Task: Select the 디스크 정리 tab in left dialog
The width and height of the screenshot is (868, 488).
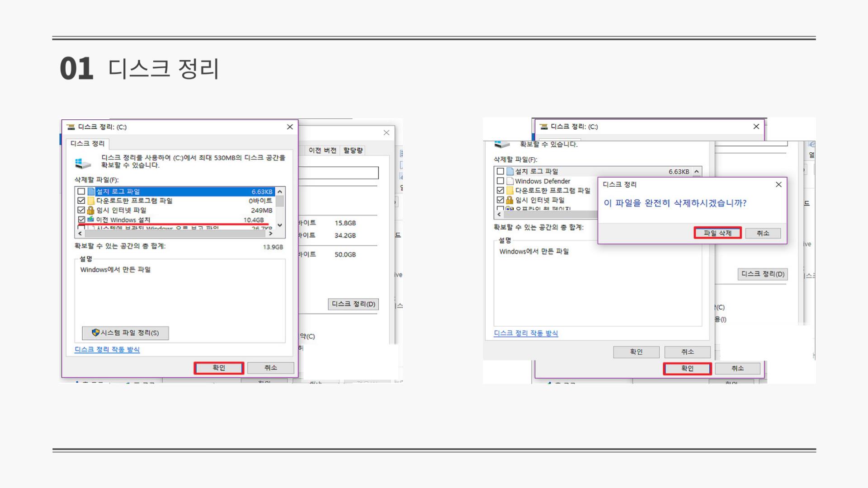Action: (x=88, y=143)
